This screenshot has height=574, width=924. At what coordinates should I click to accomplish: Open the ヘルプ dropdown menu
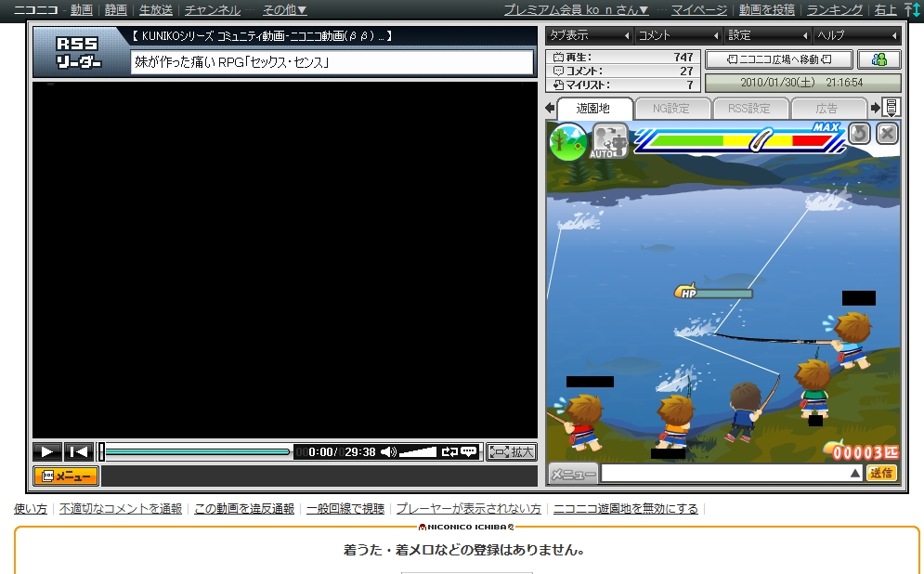tap(857, 35)
